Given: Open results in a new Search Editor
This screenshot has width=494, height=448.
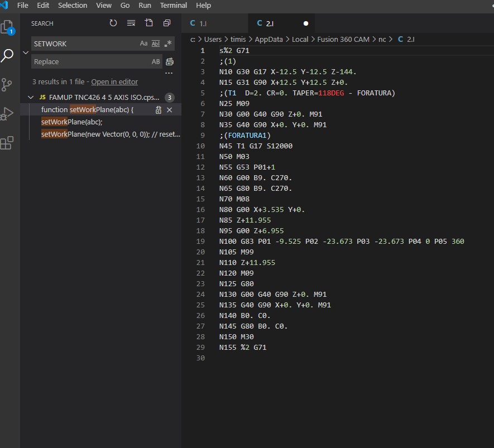Looking at the screenshot, I should 149,23.
